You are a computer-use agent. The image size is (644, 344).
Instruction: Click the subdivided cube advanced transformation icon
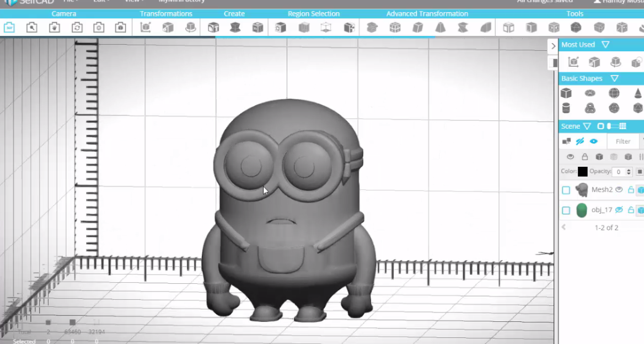[395, 28]
